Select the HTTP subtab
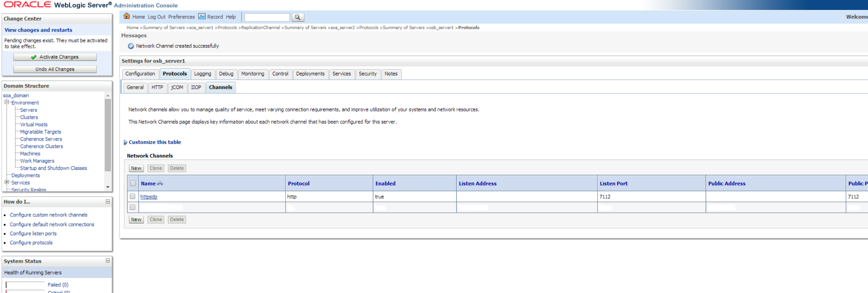The width and height of the screenshot is (868, 293). 157,87
